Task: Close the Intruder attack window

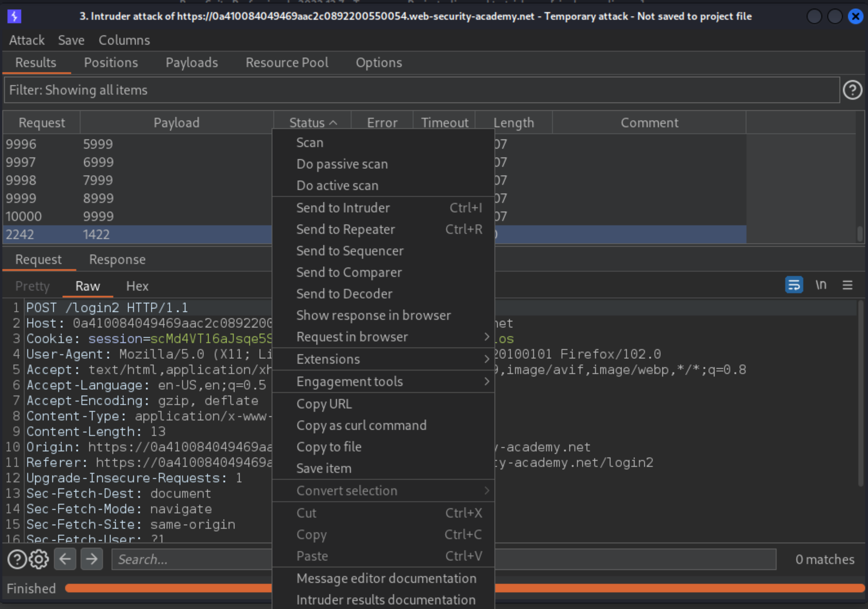Action: click(x=855, y=16)
